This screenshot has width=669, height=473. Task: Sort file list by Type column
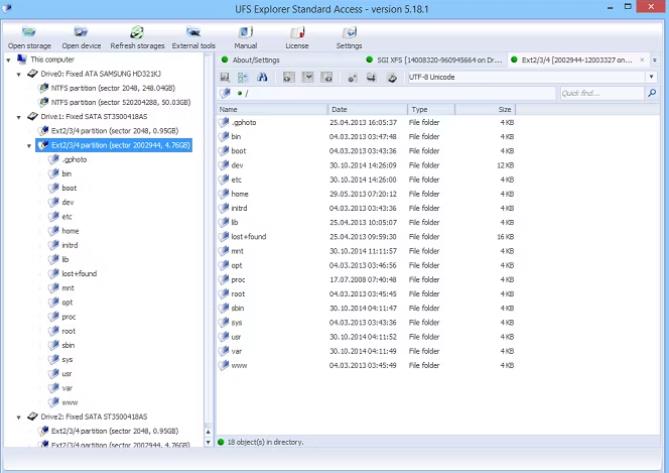pyautogui.click(x=431, y=110)
